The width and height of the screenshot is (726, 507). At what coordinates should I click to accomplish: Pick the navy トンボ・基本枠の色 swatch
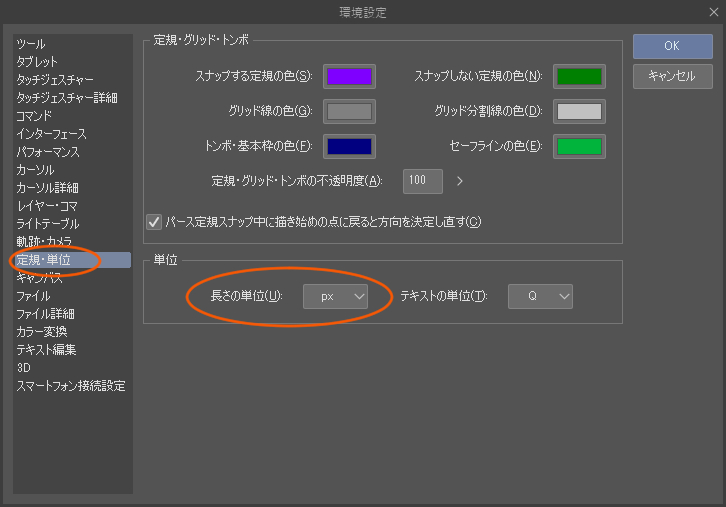349,146
